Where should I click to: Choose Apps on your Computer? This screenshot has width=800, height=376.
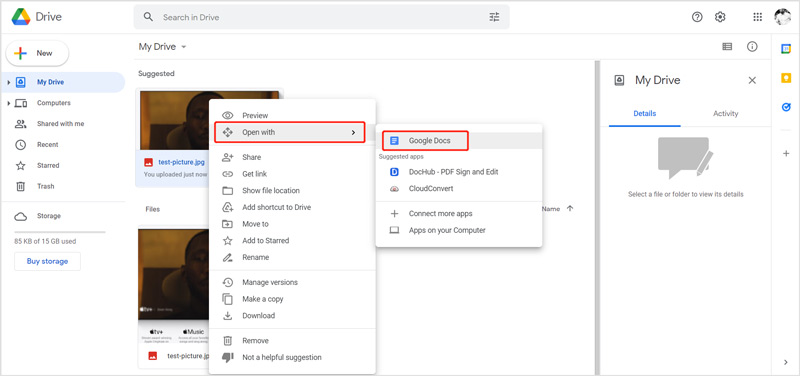459,230
